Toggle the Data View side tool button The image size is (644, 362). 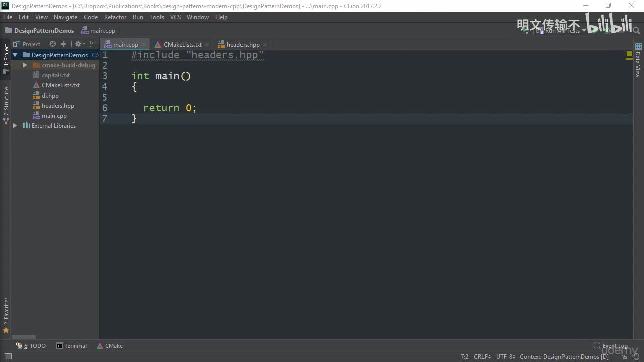pos(638,60)
